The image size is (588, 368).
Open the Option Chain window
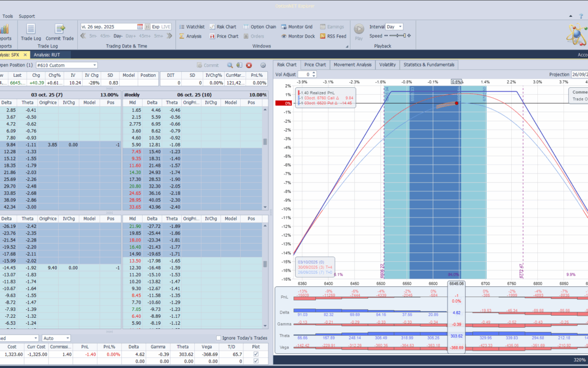click(260, 27)
